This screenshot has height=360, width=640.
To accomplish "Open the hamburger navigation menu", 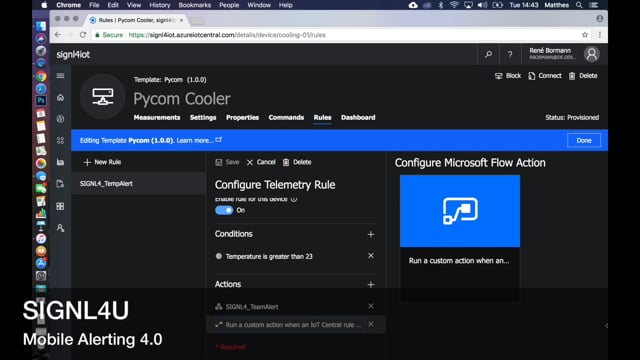I will [x=60, y=76].
